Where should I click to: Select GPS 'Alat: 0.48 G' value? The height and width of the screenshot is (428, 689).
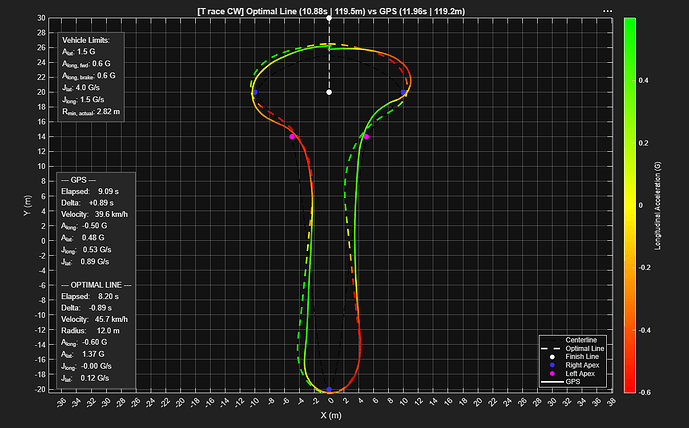click(x=83, y=238)
